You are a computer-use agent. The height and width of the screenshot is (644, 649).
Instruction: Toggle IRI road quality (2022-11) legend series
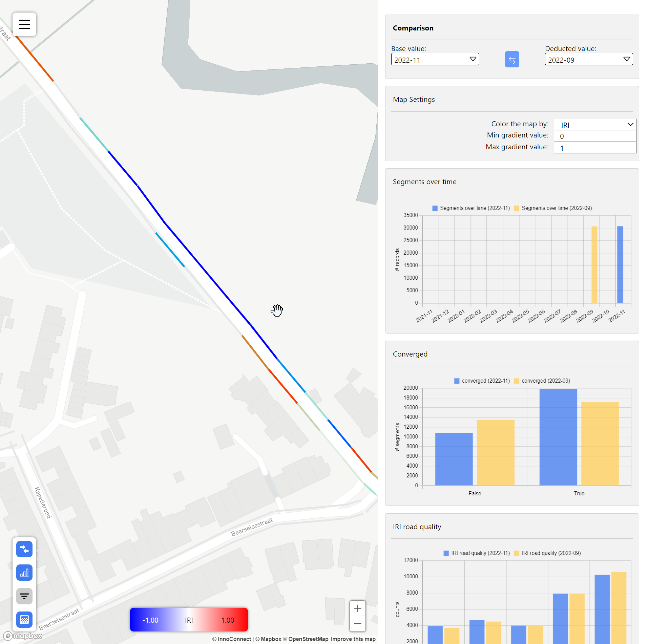click(x=476, y=553)
